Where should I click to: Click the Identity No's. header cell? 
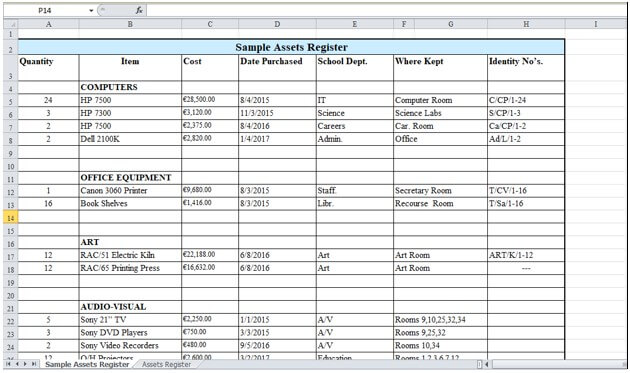(x=526, y=68)
